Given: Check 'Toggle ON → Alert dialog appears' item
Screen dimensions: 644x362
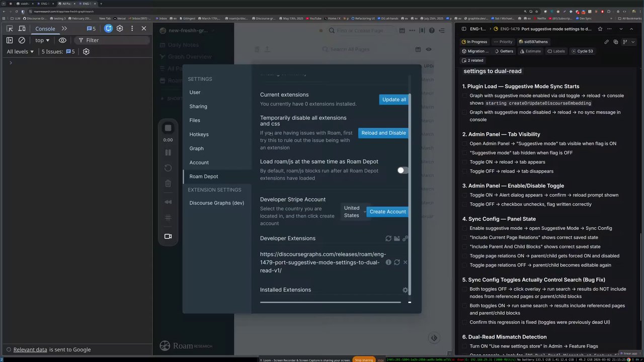Looking at the screenshot, I should coord(465,195).
